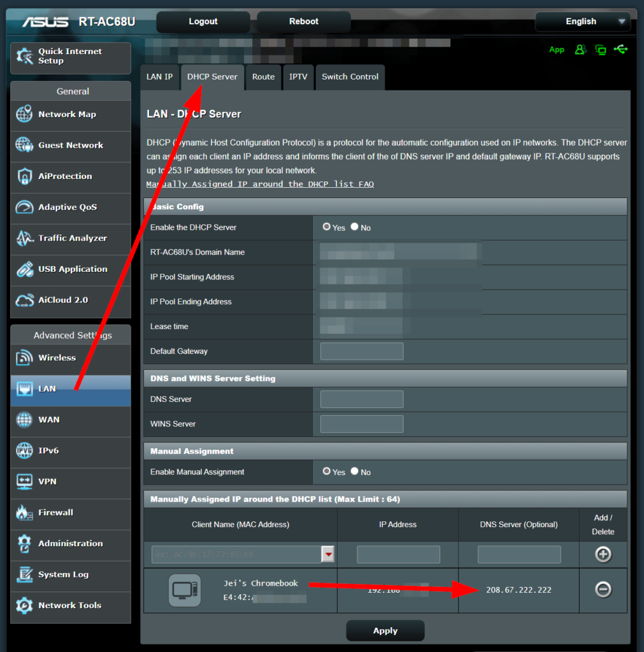This screenshot has width=644, height=652.
Task: Expand the client MAC address dropdown arrow
Action: coord(328,555)
